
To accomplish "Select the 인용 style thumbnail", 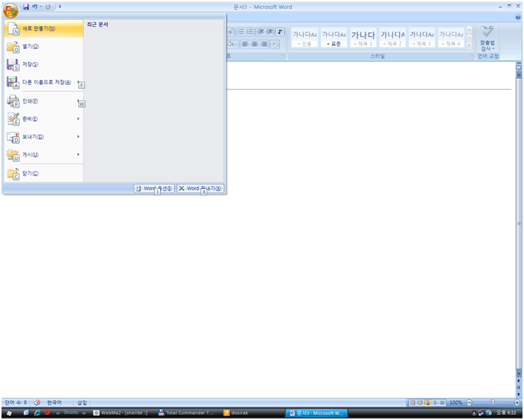I will click(304, 38).
